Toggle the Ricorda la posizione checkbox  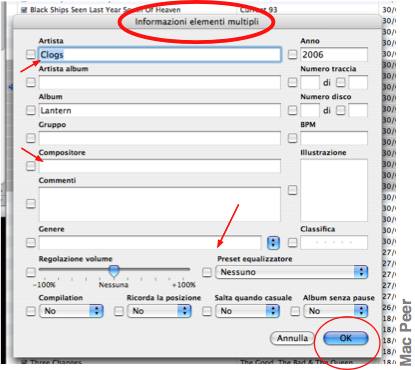pyautogui.click(x=119, y=311)
